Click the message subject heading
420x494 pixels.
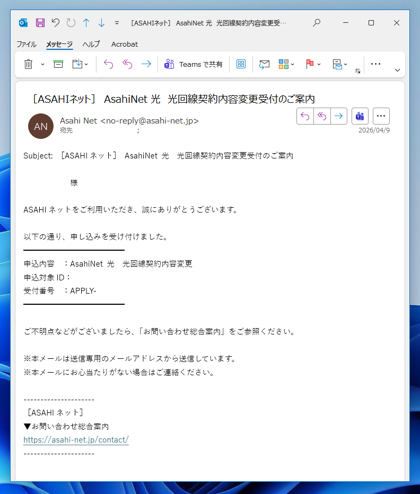173,99
